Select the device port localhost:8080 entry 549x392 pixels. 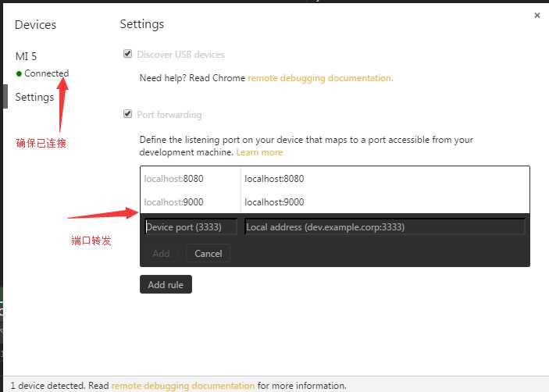click(173, 179)
